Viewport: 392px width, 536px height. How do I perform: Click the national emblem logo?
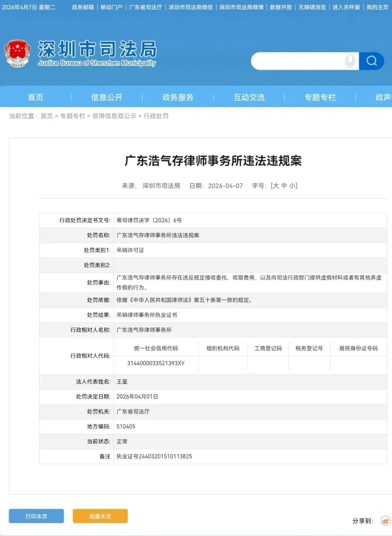click(x=17, y=53)
